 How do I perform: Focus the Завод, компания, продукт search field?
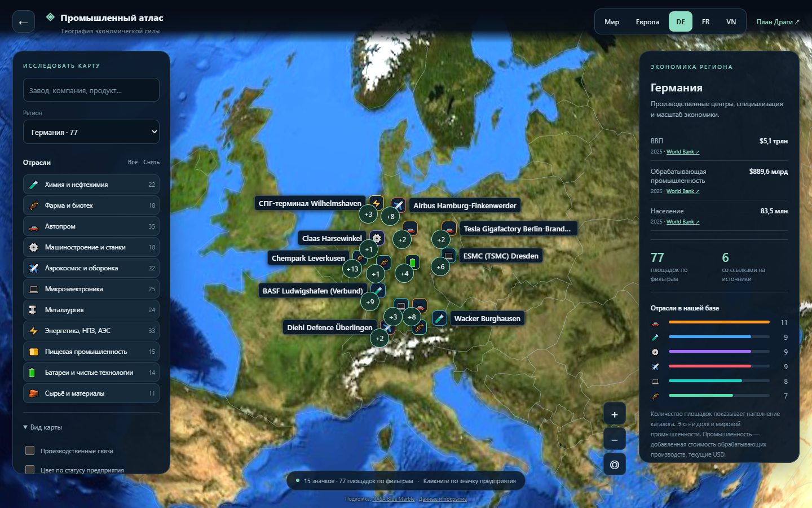tap(91, 90)
